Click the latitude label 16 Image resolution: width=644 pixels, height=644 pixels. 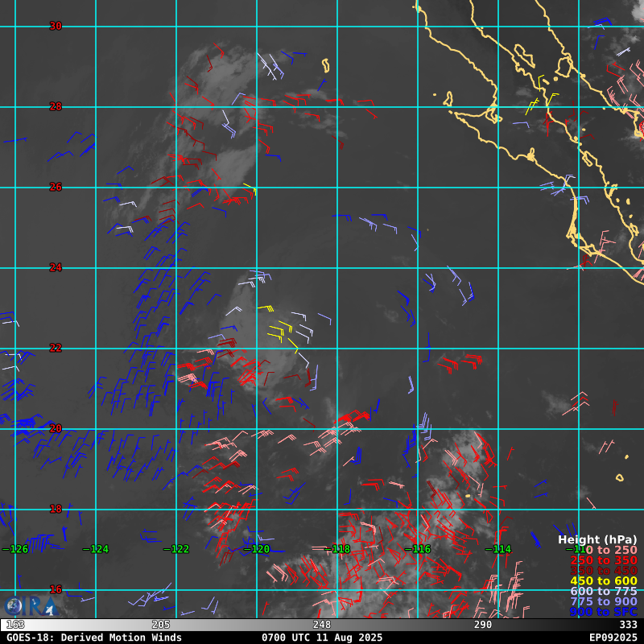click(x=56, y=589)
